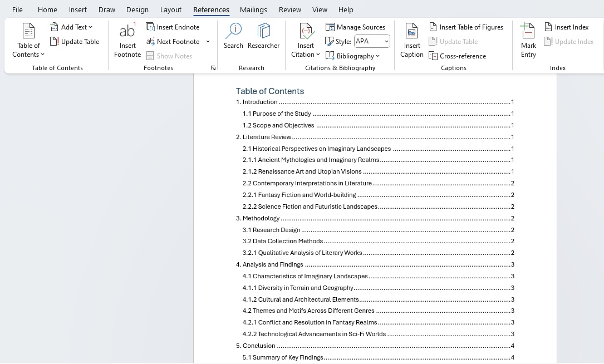
Task: Click Update Table in Table of Contents group
Action: (x=75, y=42)
